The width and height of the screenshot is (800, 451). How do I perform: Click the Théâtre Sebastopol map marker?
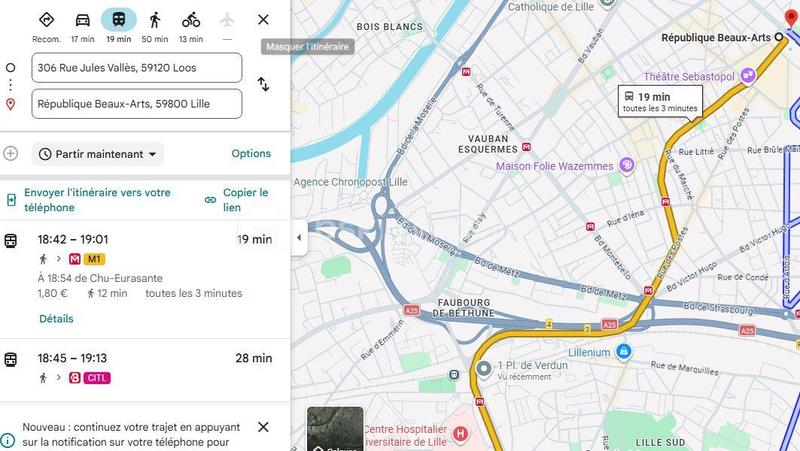point(748,76)
